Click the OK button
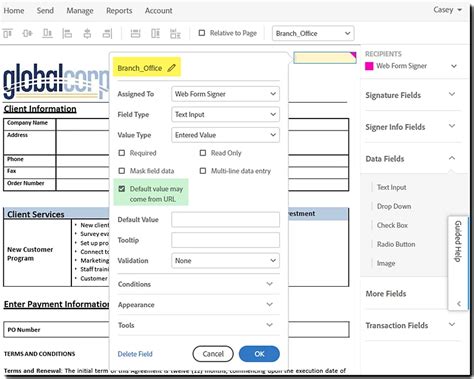Viewport: 474px width, 379px height. tap(259, 354)
